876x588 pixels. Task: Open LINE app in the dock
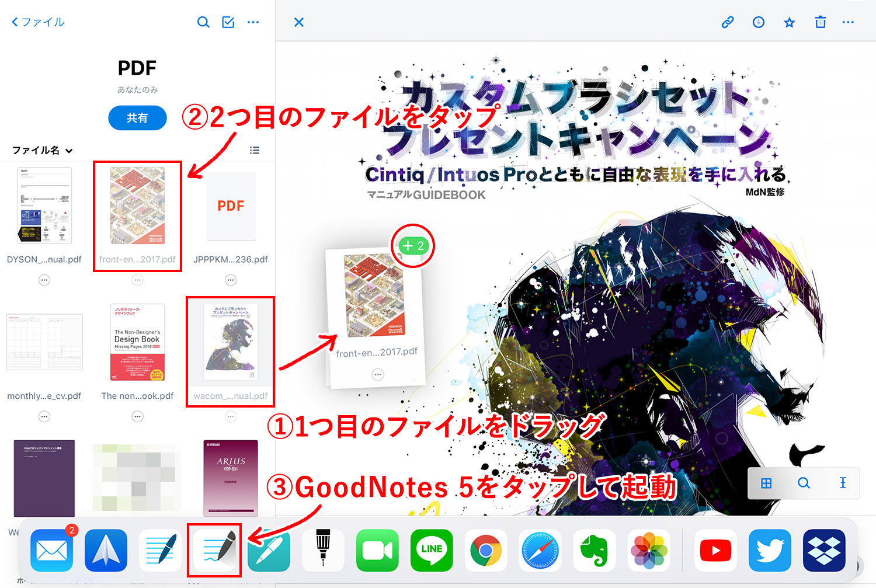click(432, 551)
